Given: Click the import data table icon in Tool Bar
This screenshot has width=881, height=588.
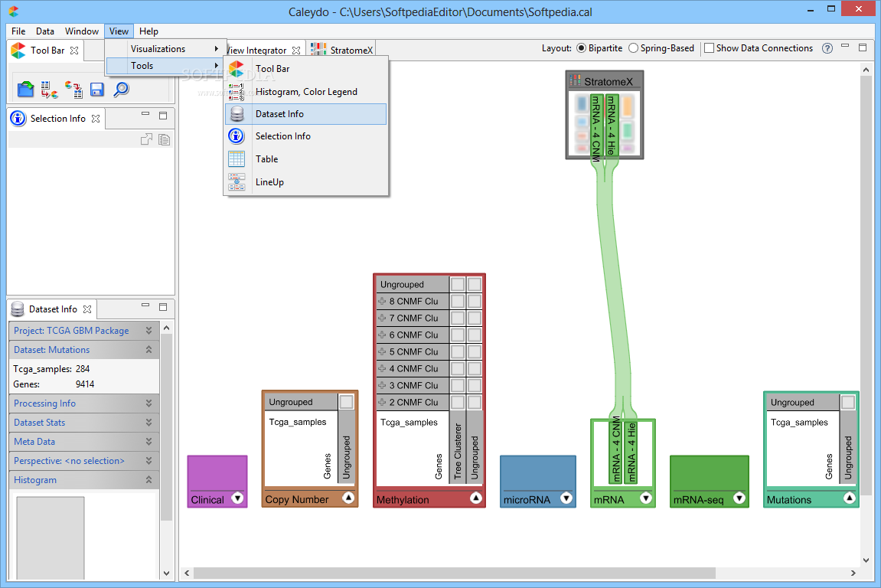Looking at the screenshot, I should coord(50,90).
